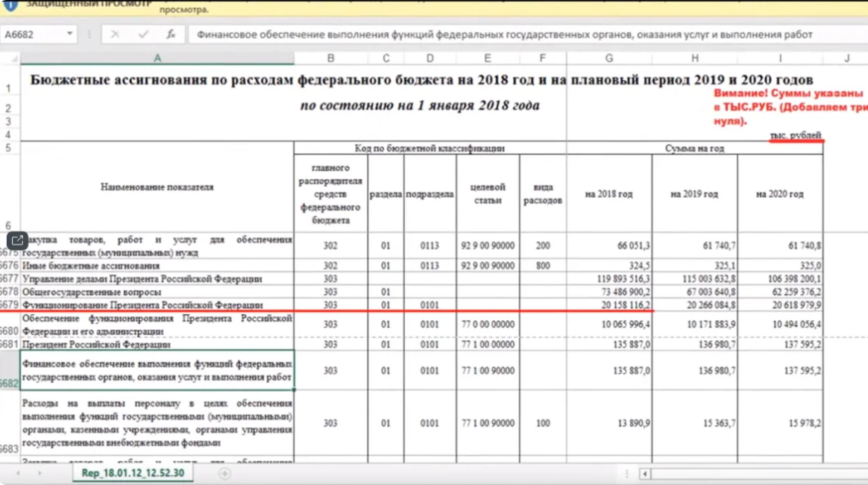Open the Insert Function fx icon
This screenshot has width=868, height=485.
click(171, 34)
